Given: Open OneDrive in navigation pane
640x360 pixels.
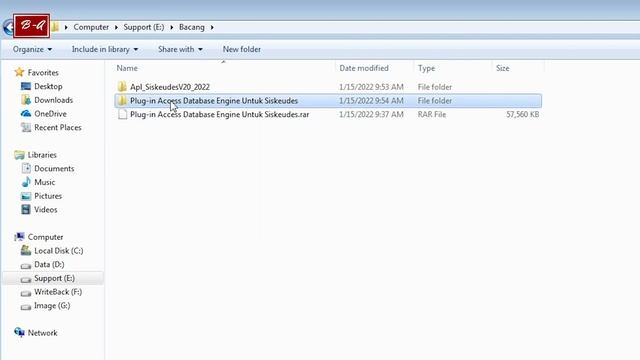Looking at the screenshot, I should click(50, 113).
